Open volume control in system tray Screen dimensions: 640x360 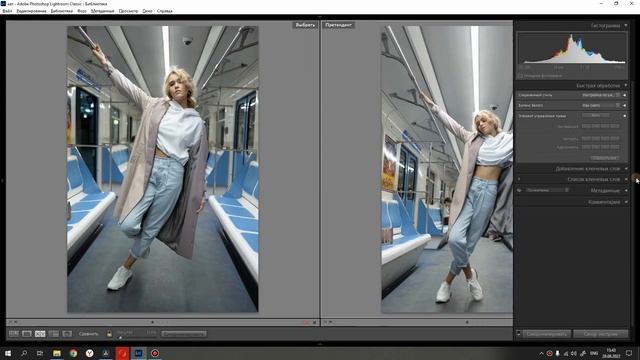[x=574, y=353]
